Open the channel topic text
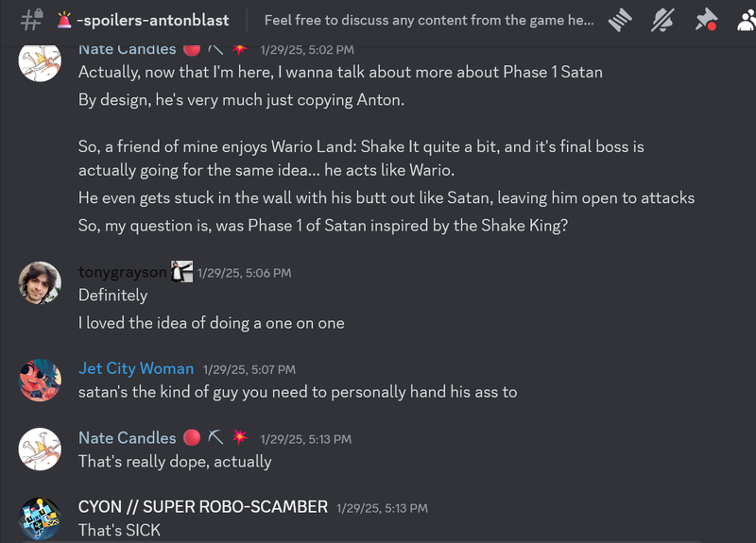This screenshot has height=543, width=756. [x=429, y=20]
